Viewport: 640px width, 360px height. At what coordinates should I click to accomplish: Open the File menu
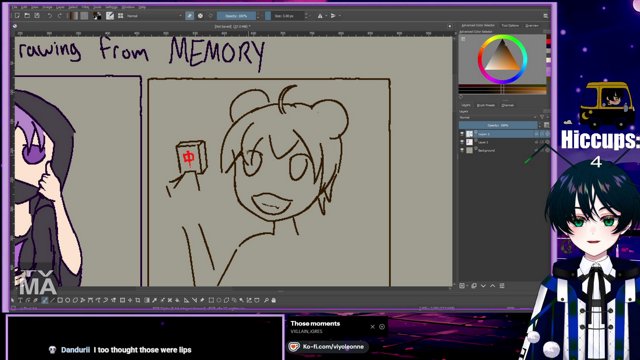[x=14, y=7]
